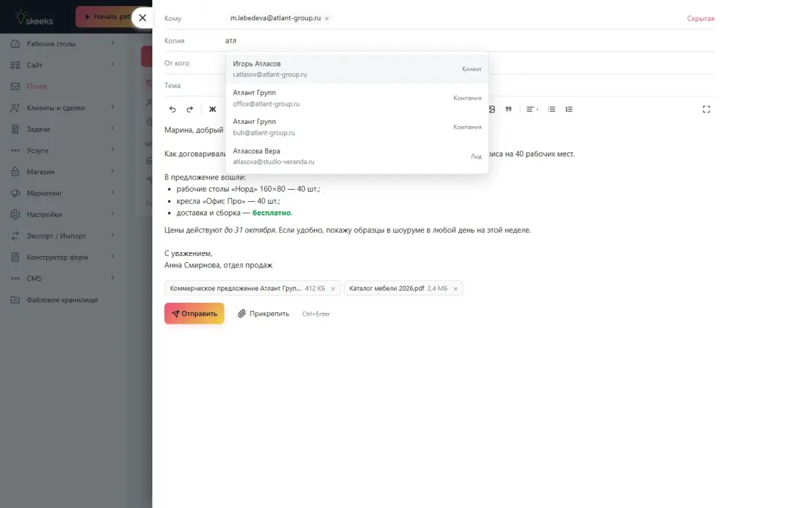
Task: Apply blockquote (99) formatting
Action: pos(509,109)
